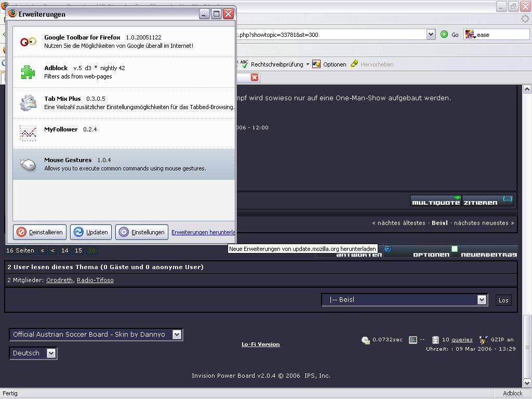Open the Erweiterungen herunterladen link

tap(203, 232)
